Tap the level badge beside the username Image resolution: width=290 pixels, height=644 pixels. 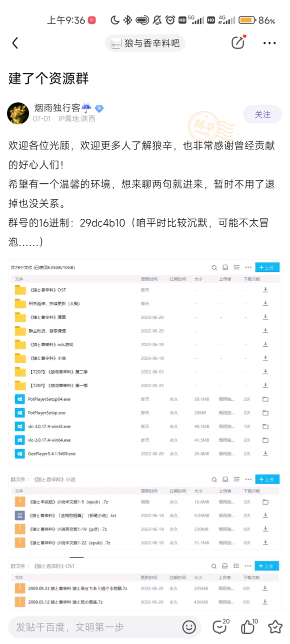click(99, 108)
